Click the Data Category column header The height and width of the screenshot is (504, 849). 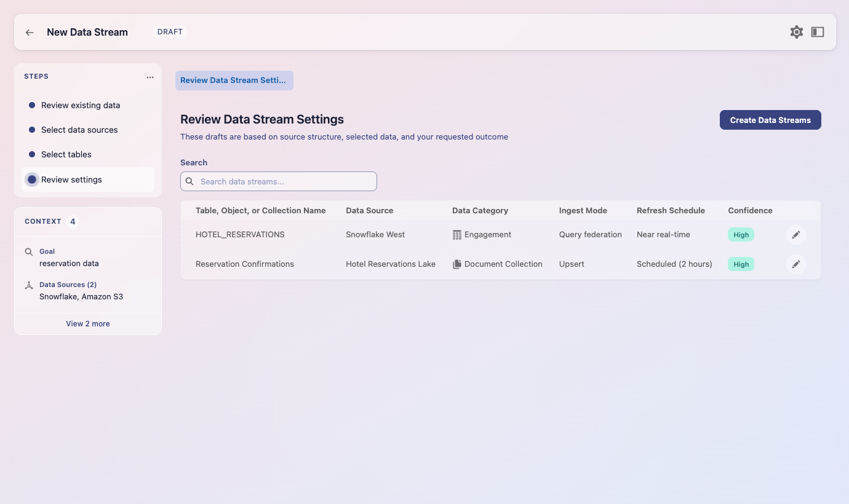pos(480,210)
